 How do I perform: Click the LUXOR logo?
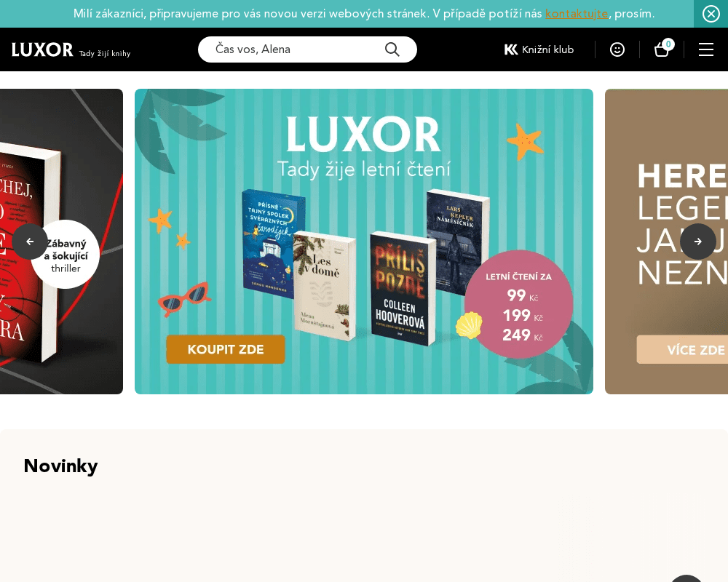42,49
